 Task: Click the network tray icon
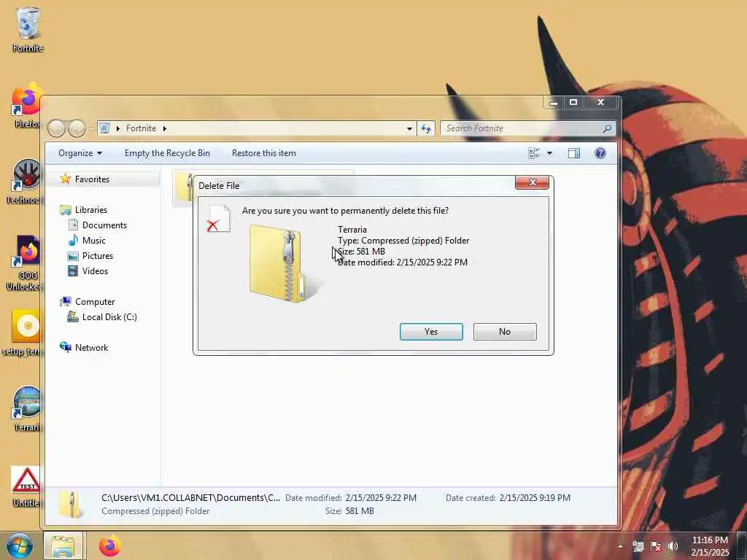click(638, 546)
